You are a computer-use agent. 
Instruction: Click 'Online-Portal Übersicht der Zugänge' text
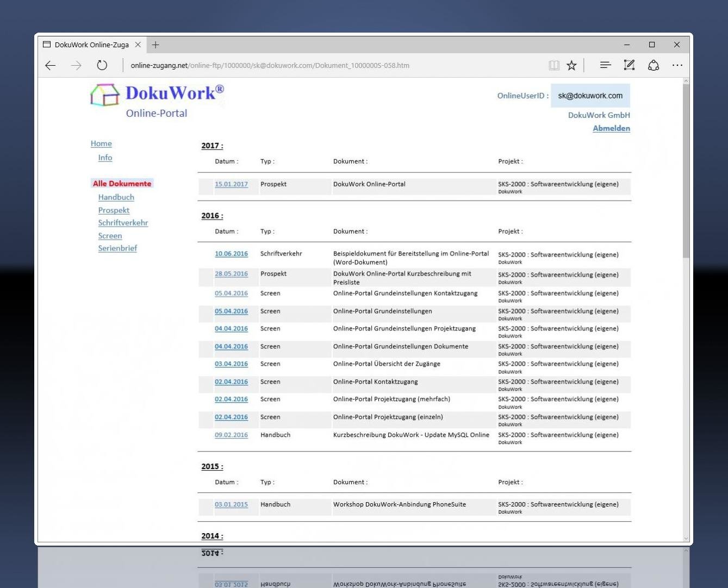(387, 364)
